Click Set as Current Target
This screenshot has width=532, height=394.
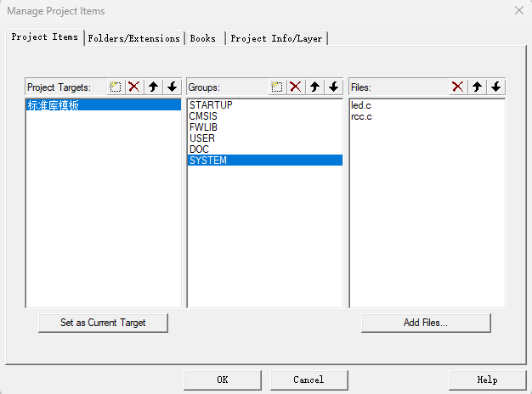pos(103,323)
